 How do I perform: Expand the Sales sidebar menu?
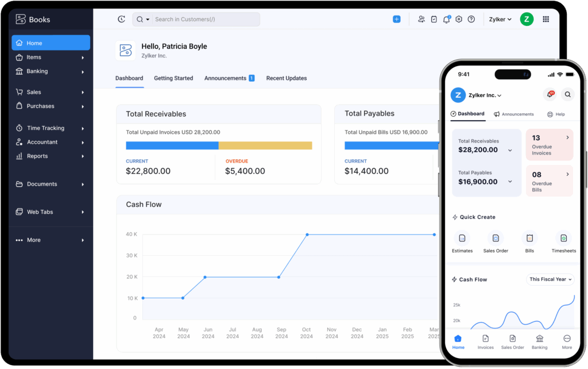[51, 92]
